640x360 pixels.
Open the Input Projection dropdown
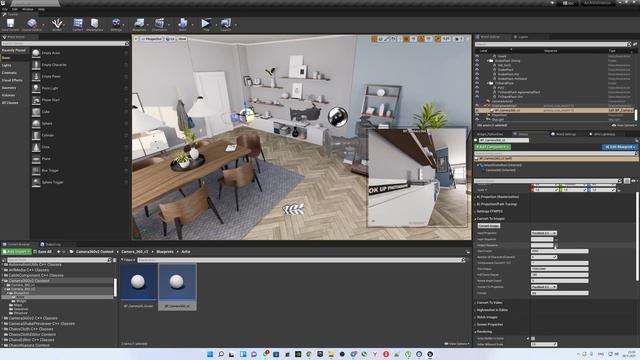(544, 233)
